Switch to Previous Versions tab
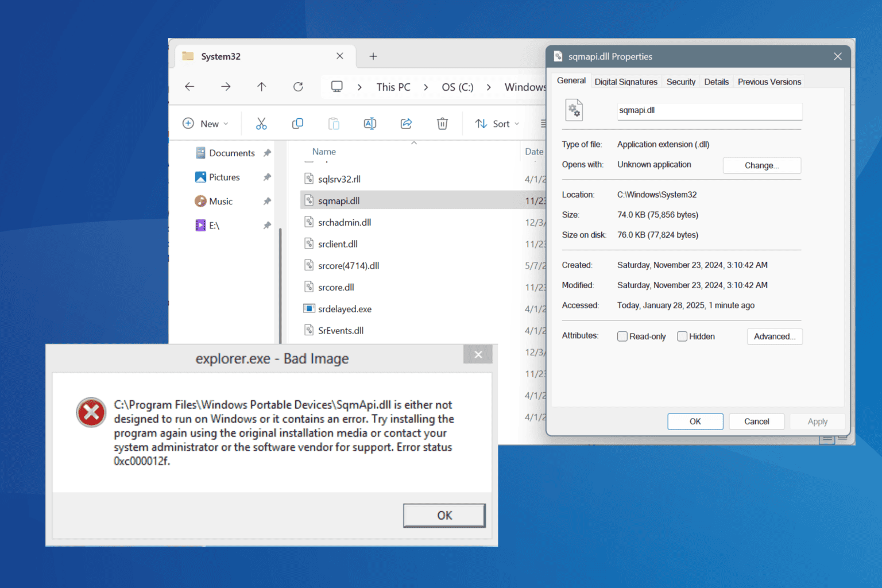The image size is (882, 588). [x=769, y=82]
